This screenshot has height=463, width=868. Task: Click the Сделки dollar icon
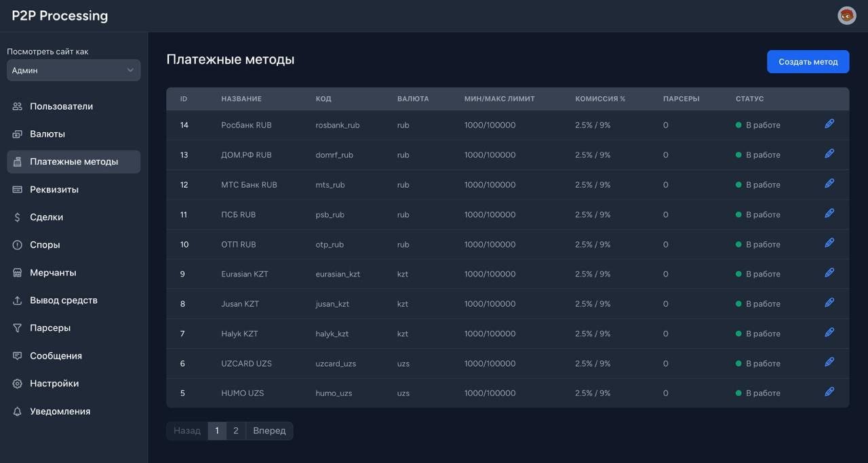tap(18, 218)
